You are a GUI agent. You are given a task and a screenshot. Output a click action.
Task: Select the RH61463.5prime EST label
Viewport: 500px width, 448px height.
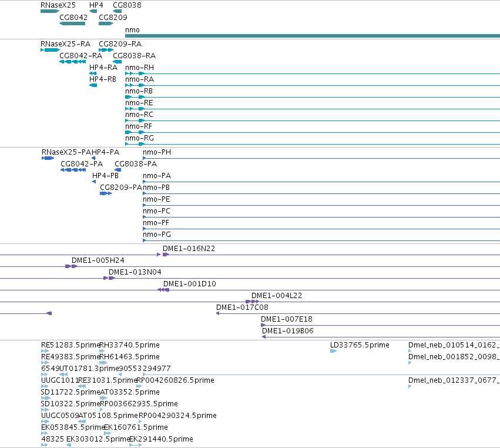130,357
